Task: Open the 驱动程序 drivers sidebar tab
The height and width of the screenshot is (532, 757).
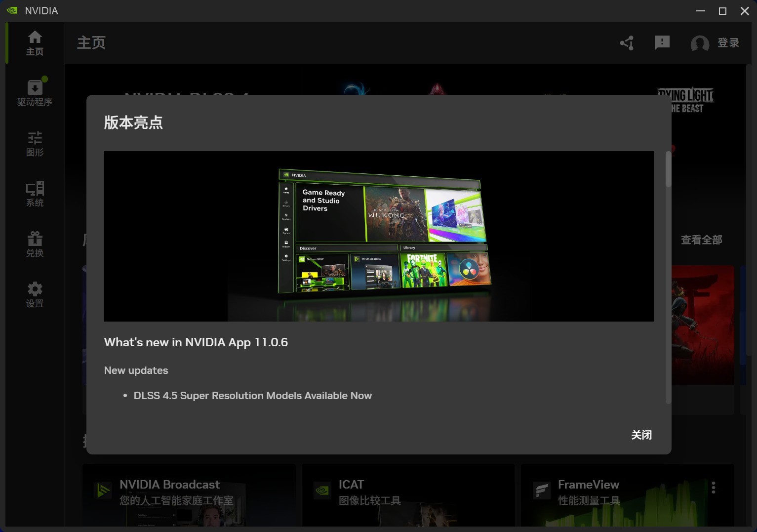Action: pos(35,93)
